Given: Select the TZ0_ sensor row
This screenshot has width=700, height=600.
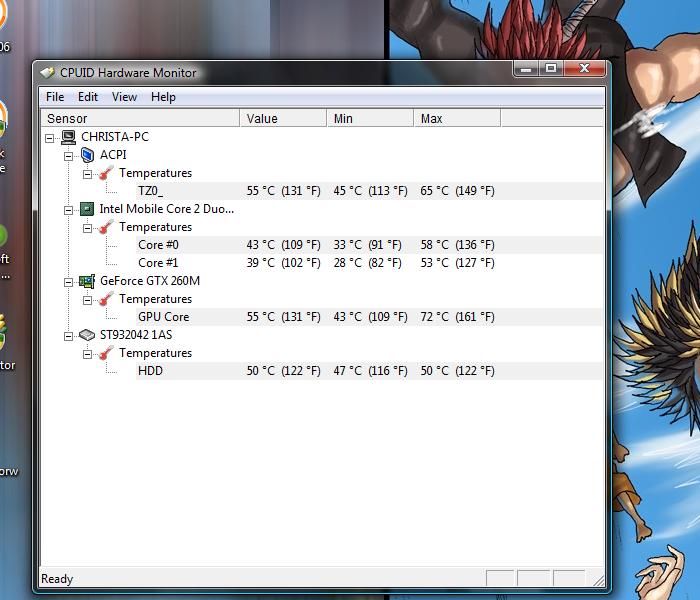Looking at the screenshot, I should pyautogui.click(x=370, y=191).
